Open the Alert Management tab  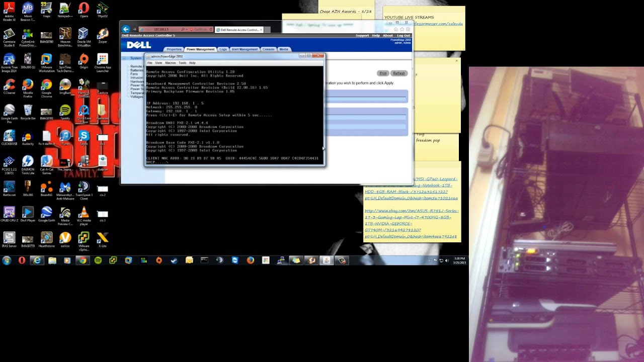tap(245, 49)
